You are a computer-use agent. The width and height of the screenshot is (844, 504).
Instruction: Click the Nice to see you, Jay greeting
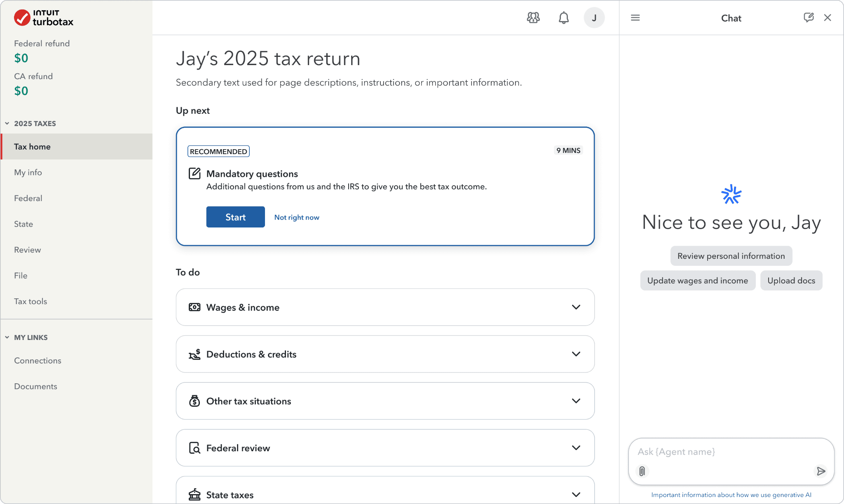tap(731, 223)
